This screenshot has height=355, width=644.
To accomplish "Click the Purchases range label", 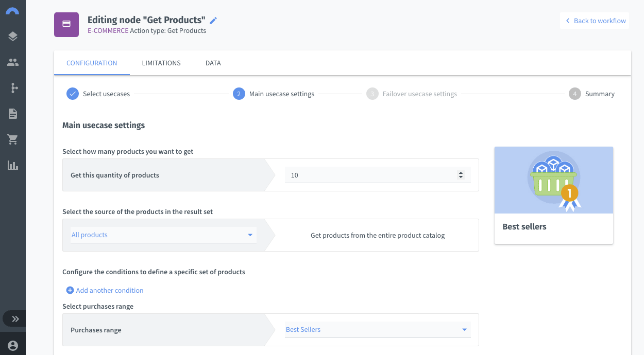I will 96,330.
